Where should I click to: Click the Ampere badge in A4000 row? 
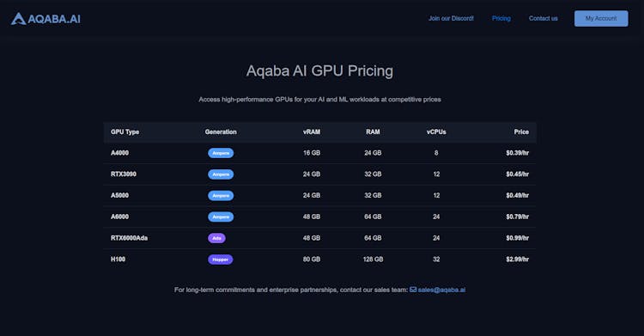click(x=221, y=153)
